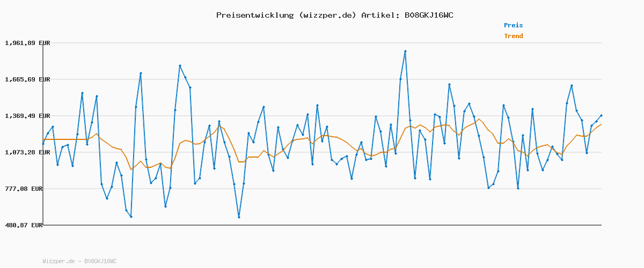Viewport: 644px width, 268px height.
Task: Click the highest price peak data point
Action: [405, 51]
